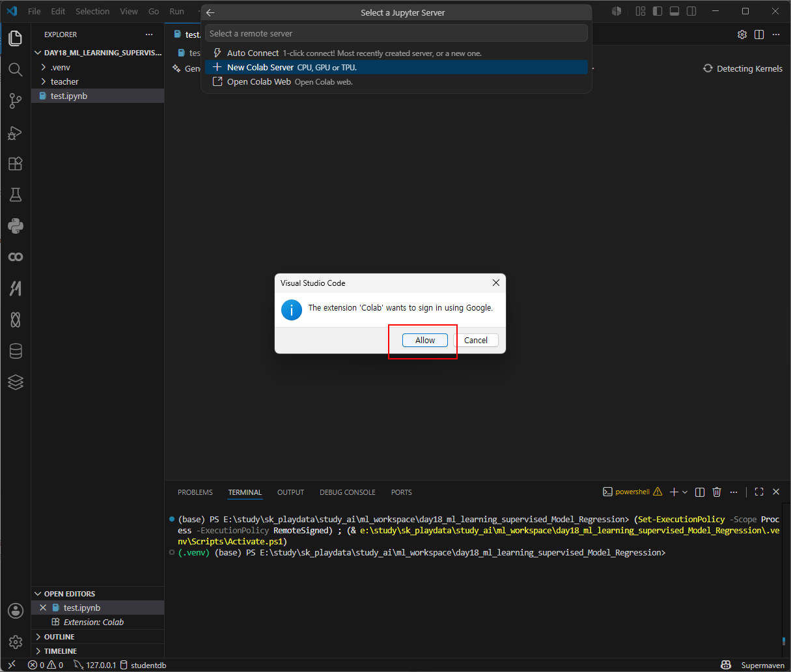The height and width of the screenshot is (672, 791).
Task: Click errors and warnings count in status bar
Action: 46,665
